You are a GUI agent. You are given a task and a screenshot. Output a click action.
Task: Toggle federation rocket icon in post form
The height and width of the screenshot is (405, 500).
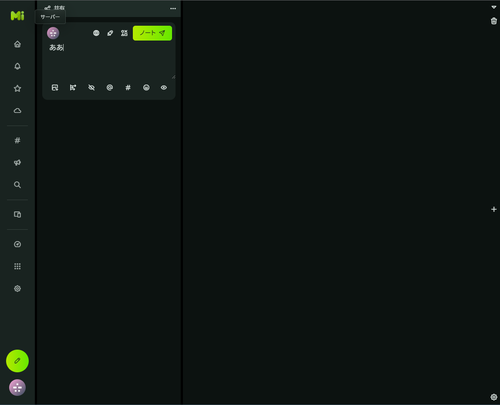tap(110, 33)
